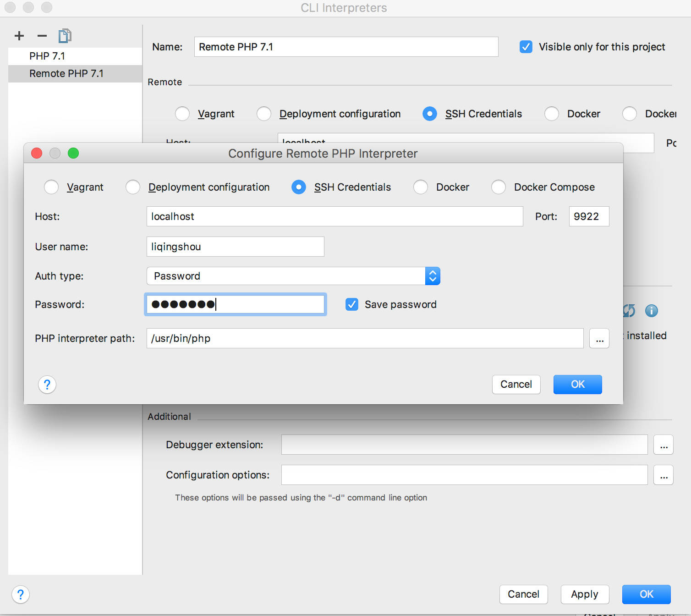Browse for the PHP interpreter path

click(x=599, y=338)
